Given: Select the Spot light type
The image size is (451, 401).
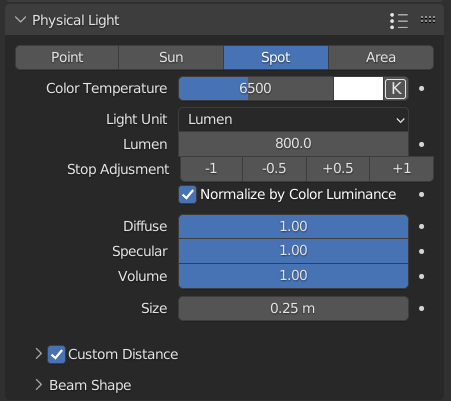Looking at the screenshot, I should coord(276,57).
